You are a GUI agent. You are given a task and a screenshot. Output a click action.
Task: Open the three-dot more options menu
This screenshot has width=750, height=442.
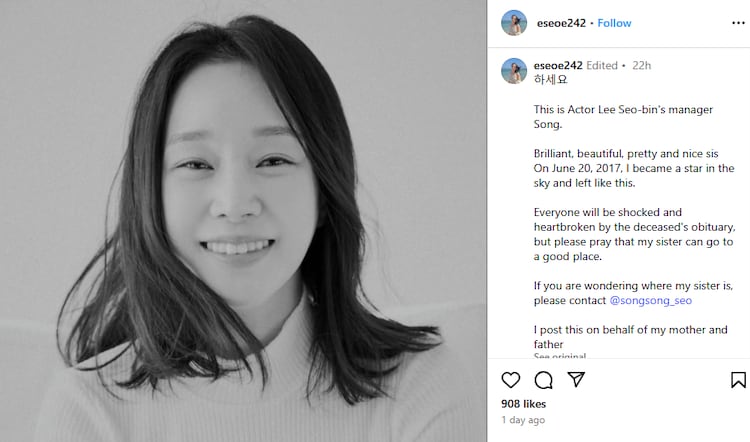(739, 23)
